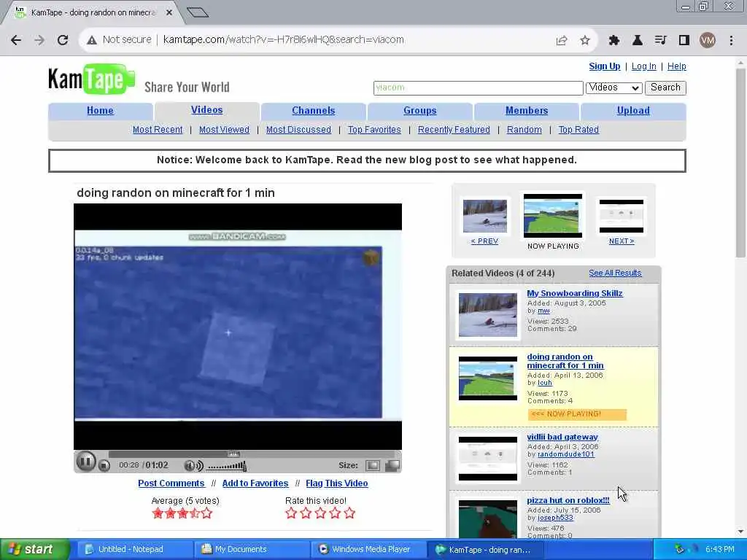Open the Most Discussed videos link

(298, 130)
